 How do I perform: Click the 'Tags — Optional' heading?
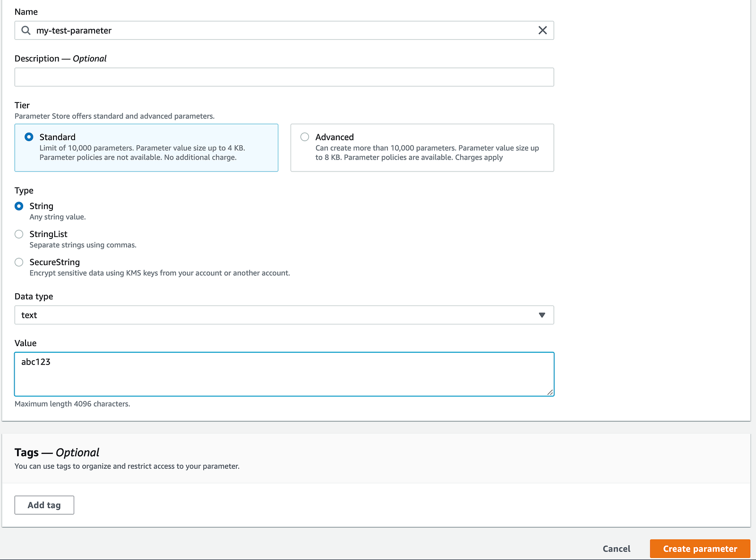57,452
